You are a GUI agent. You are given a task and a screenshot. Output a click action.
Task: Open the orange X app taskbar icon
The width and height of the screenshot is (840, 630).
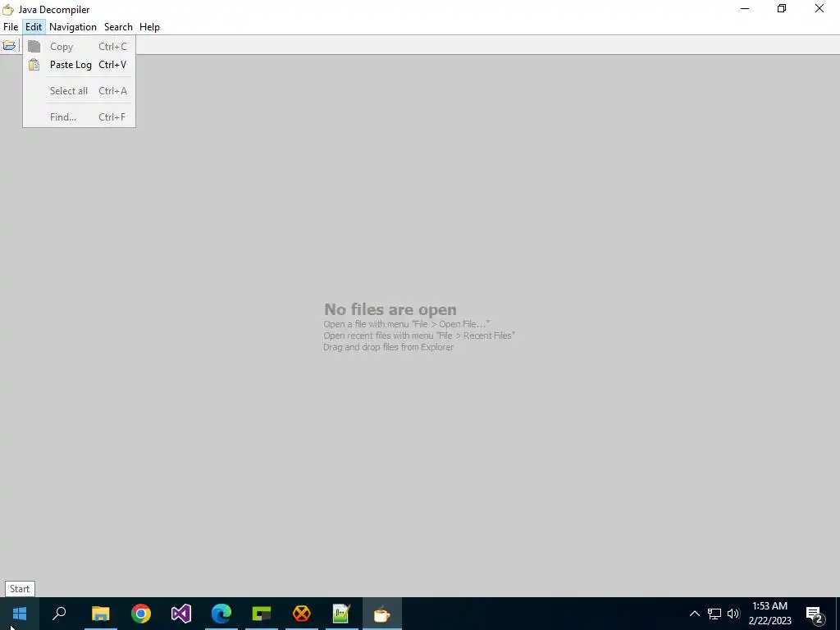coord(302,614)
